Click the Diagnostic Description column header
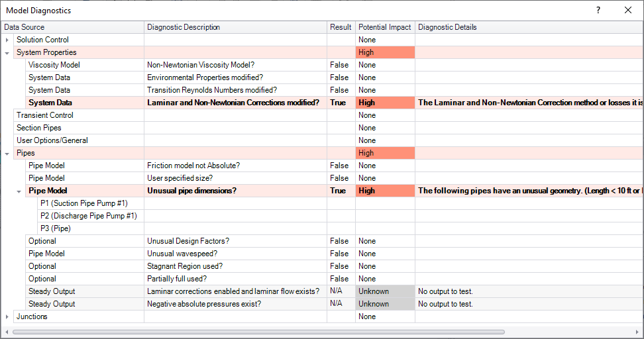 [x=236, y=27]
